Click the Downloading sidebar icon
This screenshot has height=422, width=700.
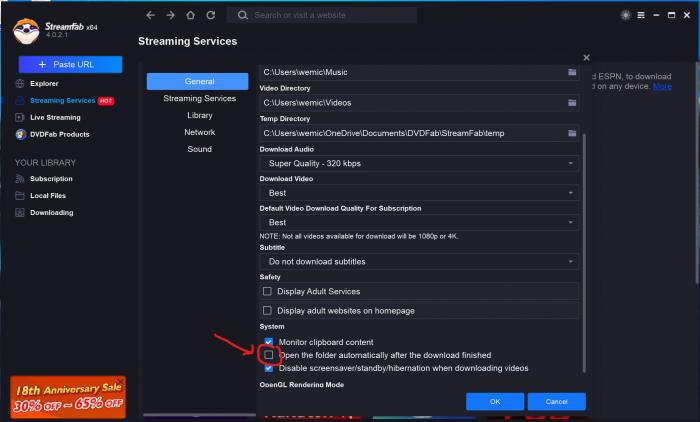point(20,213)
